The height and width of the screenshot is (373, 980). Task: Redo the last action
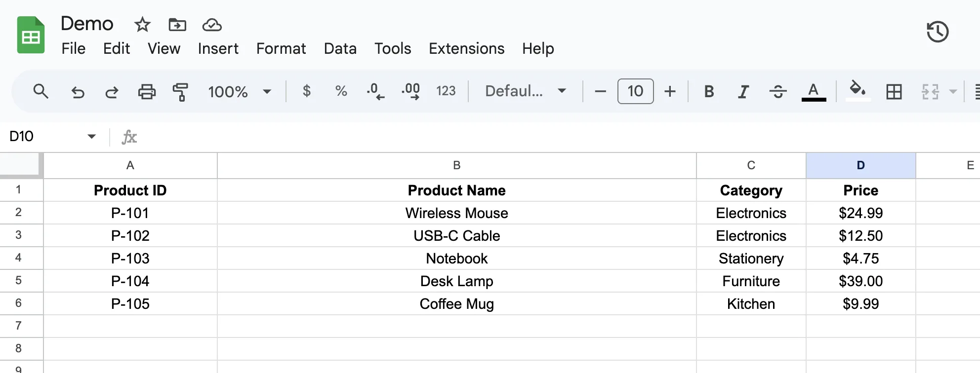point(112,92)
